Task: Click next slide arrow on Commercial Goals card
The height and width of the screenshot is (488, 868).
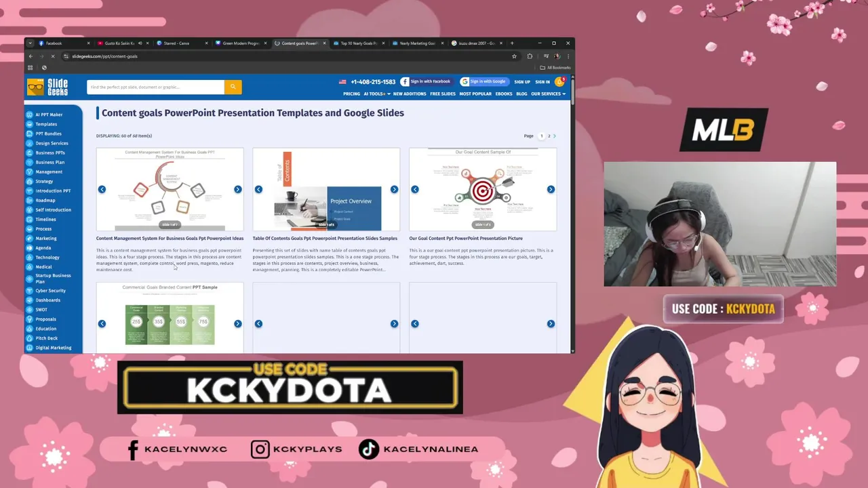Action: (237, 323)
